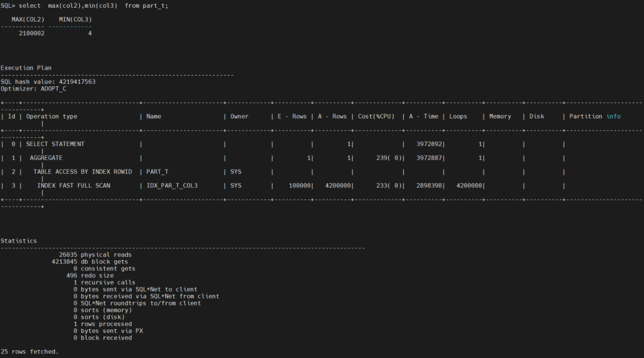This screenshot has width=644, height=358.
Task: Click the '25 rows fetched.' message
Action: pos(30,352)
